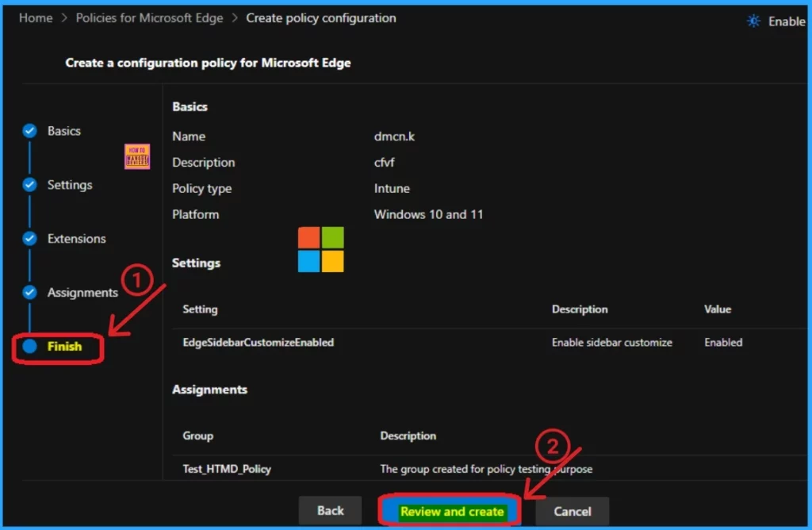The width and height of the screenshot is (812, 530).
Task: Navigate to Policies for Microsoft Edge breadcrumb
Action: click(149, 18)
